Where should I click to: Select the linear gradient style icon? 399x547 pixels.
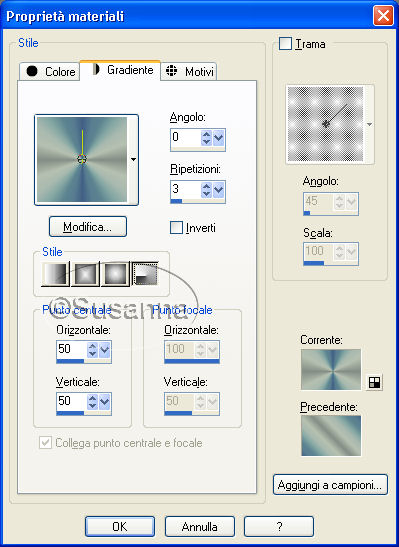(x=55, y=274)
